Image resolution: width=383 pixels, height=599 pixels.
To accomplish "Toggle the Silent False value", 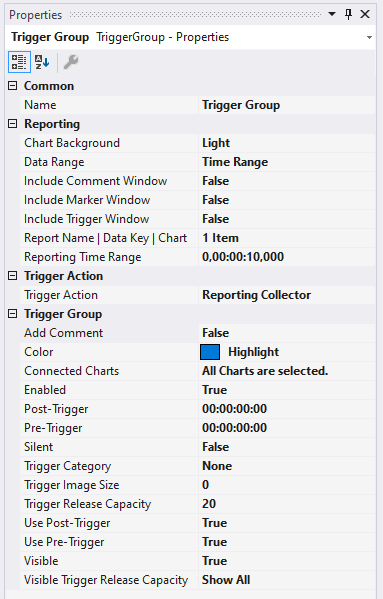I will 215,447.
